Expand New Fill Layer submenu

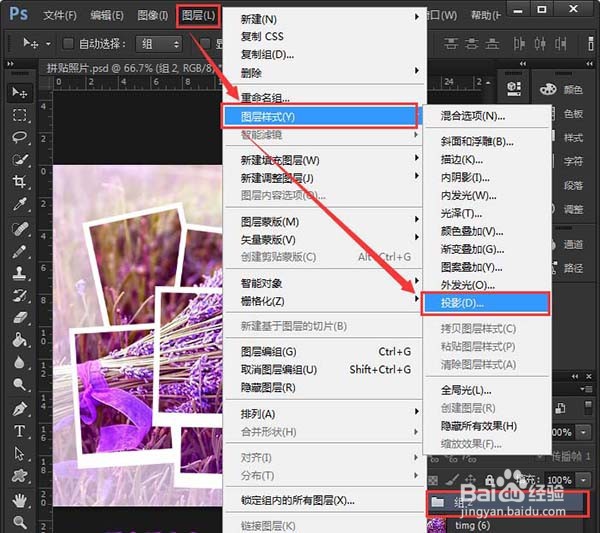coord(416,158)
